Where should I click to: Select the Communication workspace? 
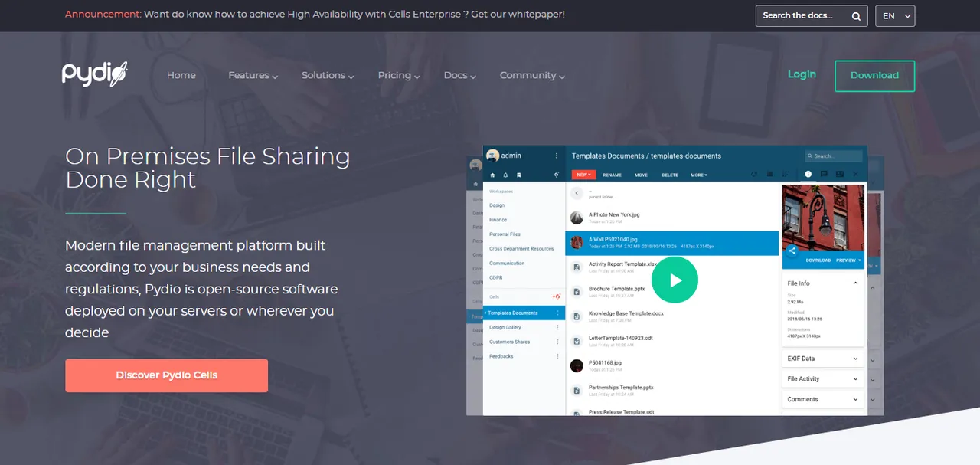pyautogui.click(x=507, y=263)
